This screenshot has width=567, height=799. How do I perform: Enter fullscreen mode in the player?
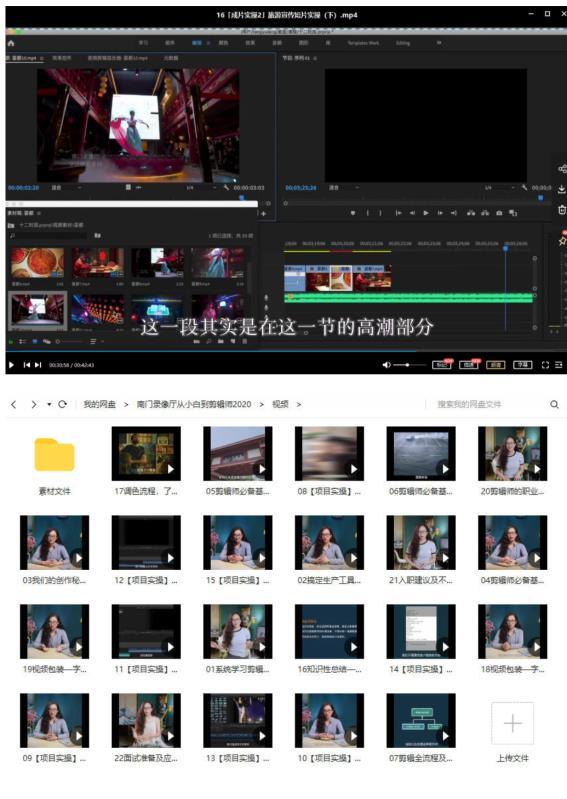[545, 365]
